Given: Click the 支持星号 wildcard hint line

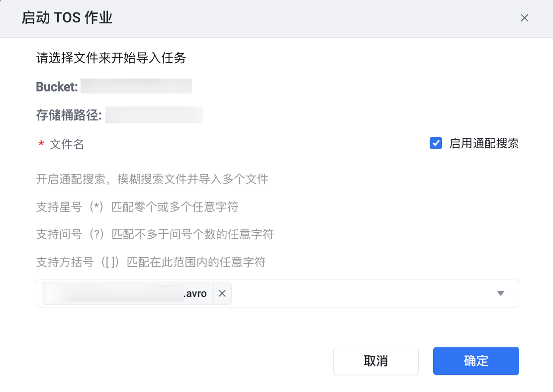Looking at the screenshot, I should coord(137,206).
